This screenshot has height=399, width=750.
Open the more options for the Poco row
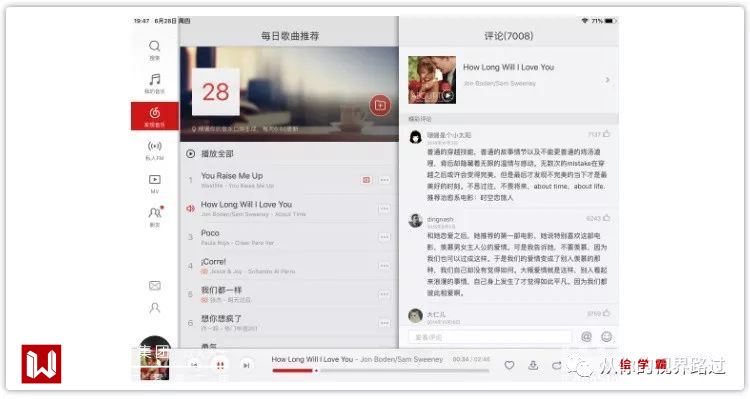(x=384, y=237)
